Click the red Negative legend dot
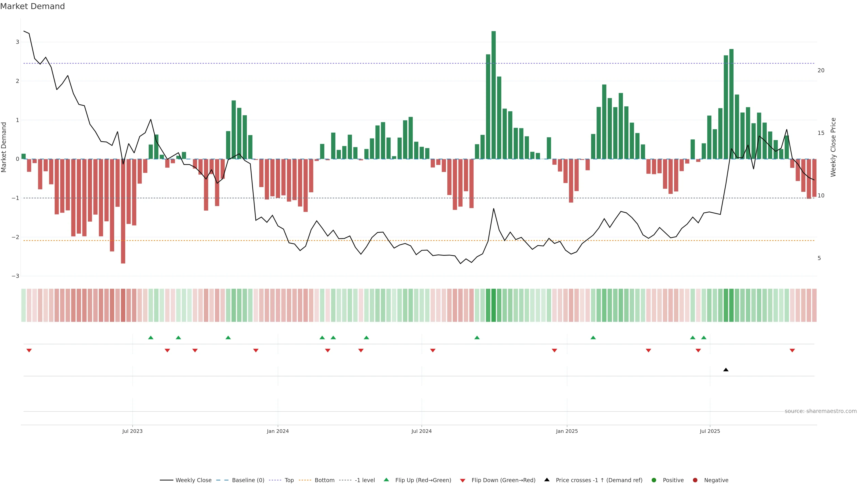Screen dimensions: 868x488 (x=695, y=480)
